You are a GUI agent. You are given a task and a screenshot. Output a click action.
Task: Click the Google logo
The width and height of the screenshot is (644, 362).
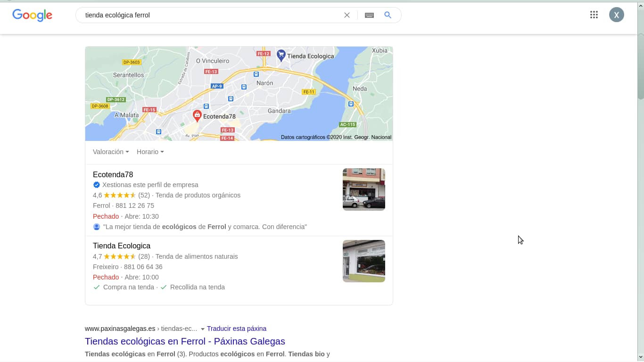pyautogui.click(x=32, y=15)
